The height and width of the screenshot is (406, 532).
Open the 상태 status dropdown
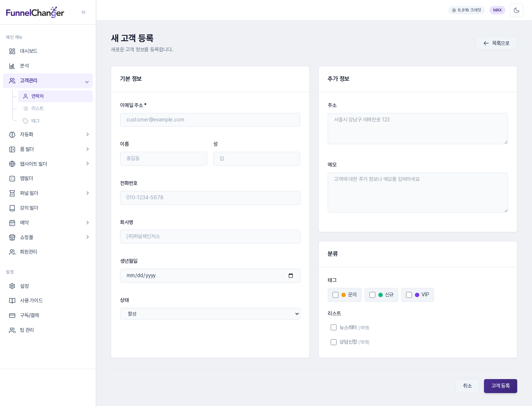point(210,314)
